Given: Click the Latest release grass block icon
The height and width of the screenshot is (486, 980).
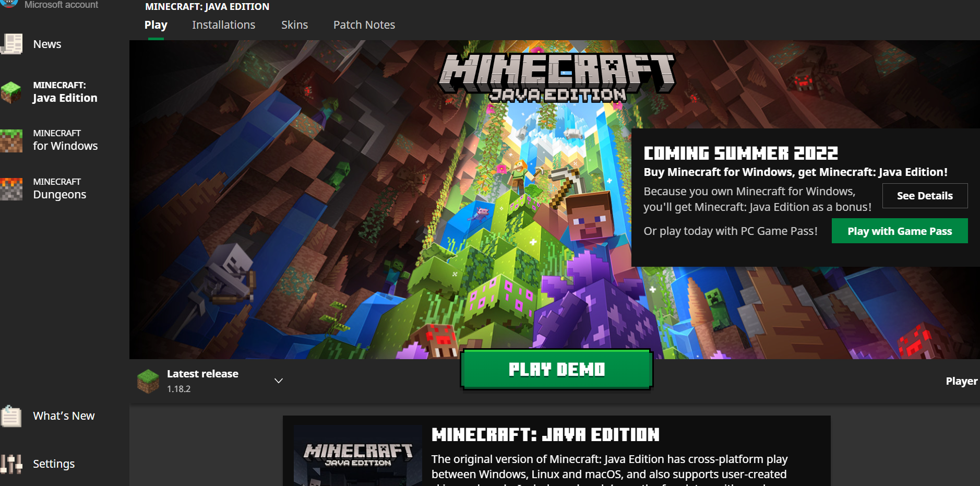Looking at the screenshot, I should [148, 381].
